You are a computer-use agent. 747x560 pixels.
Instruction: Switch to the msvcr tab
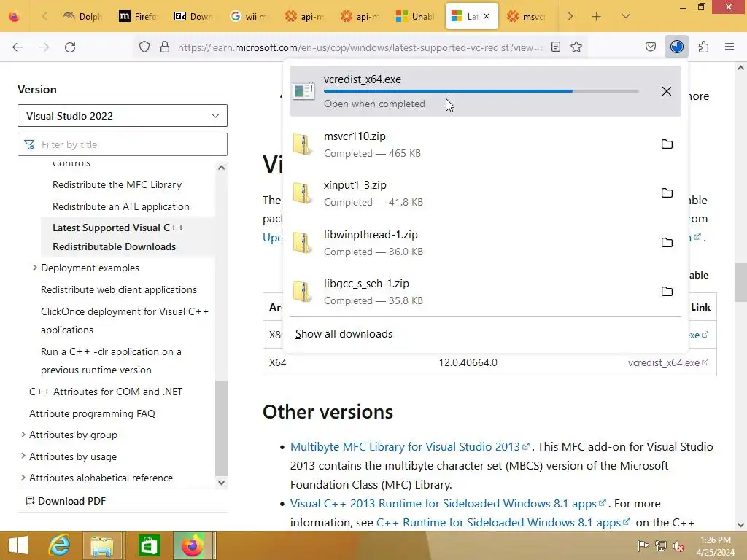coord(527,16)
